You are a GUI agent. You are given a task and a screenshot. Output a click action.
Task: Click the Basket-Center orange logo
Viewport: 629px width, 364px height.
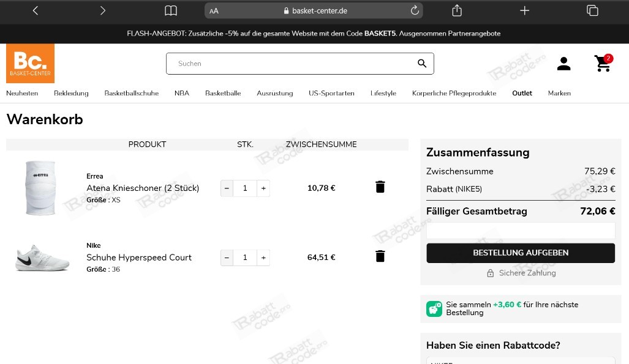30,64
